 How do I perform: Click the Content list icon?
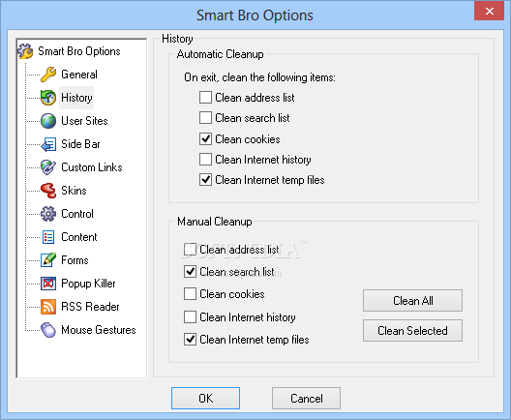tap(48, 237)
